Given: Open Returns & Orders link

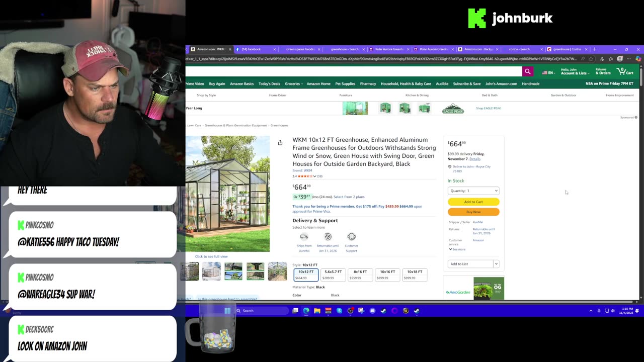Looking at the screenshot, I should click(x=603, y=71).
